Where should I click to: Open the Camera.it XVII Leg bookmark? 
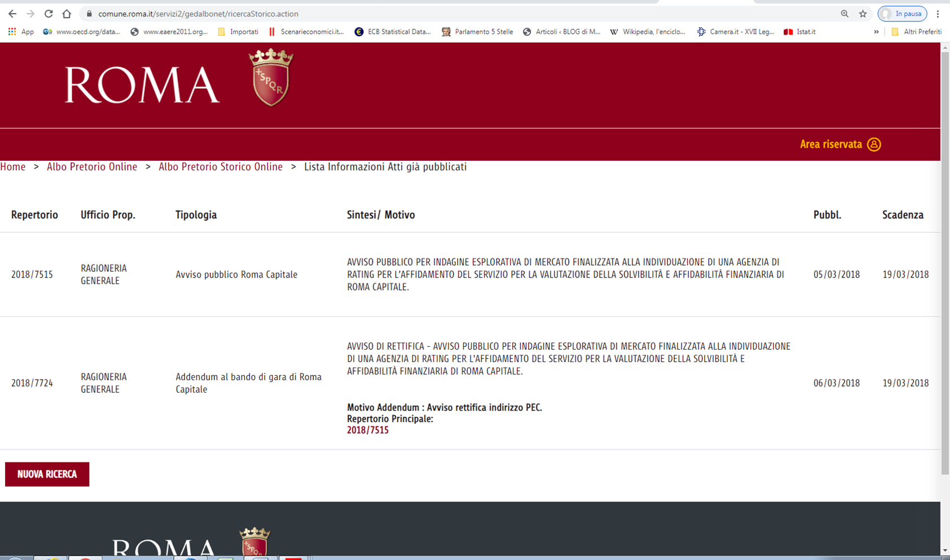[x=736, y=32]
